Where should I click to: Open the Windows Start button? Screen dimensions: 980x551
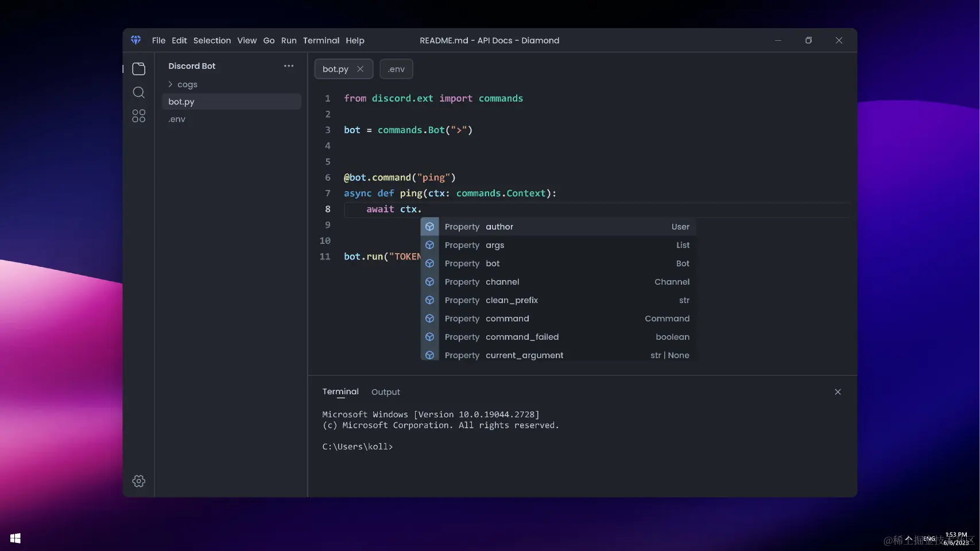[16, 538]
